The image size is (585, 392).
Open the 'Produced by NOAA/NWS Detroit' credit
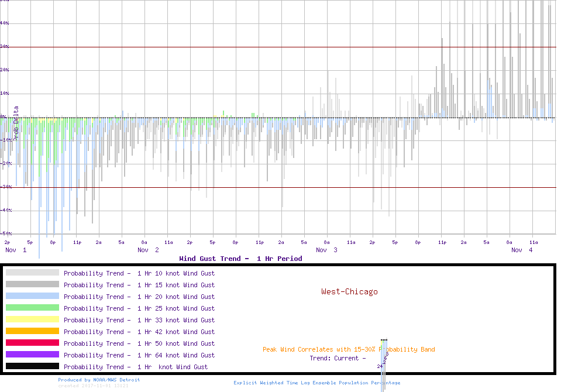(x=99, y=380)
